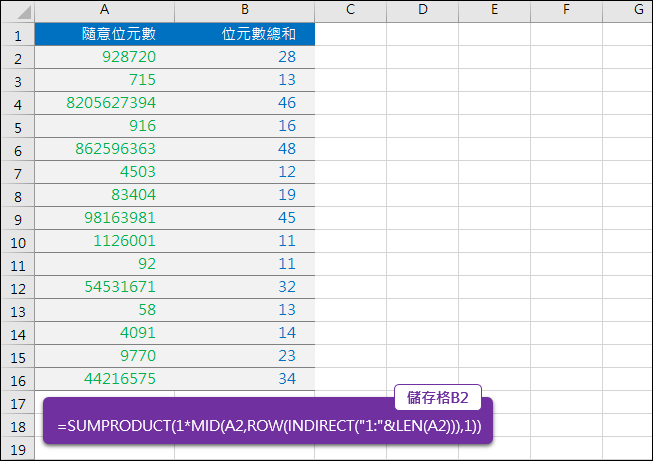Select sum cell showing 28
653x461 pixels.
(x=244, y=57)
